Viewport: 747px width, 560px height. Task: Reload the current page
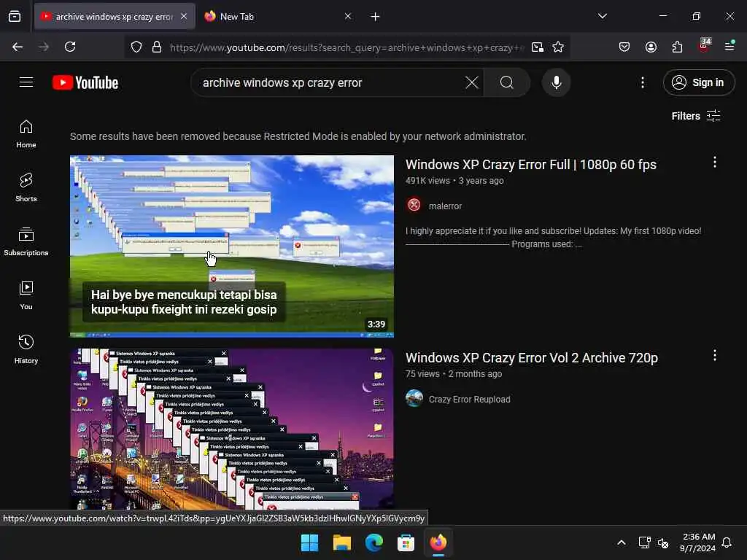(70, 47)
